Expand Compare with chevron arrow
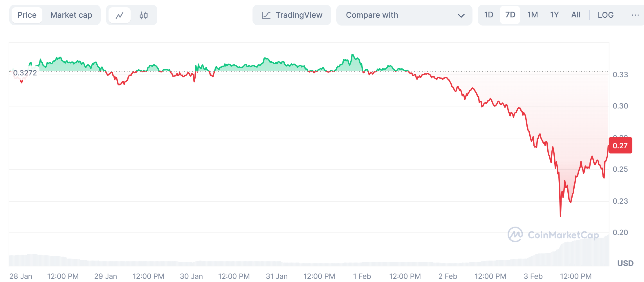Image resolution: width=644 pixels, height=282 pixels. pyautogui.click(x=461, y=15)
